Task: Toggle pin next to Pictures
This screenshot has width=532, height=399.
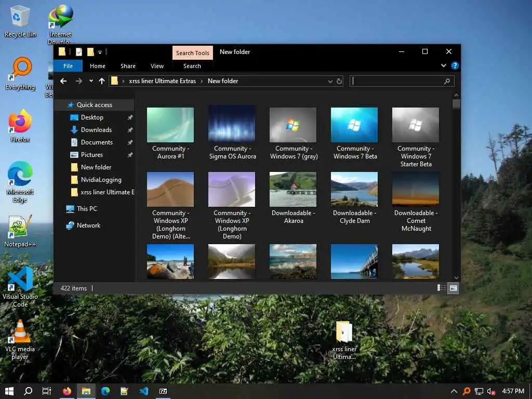Action: point(129,155)
